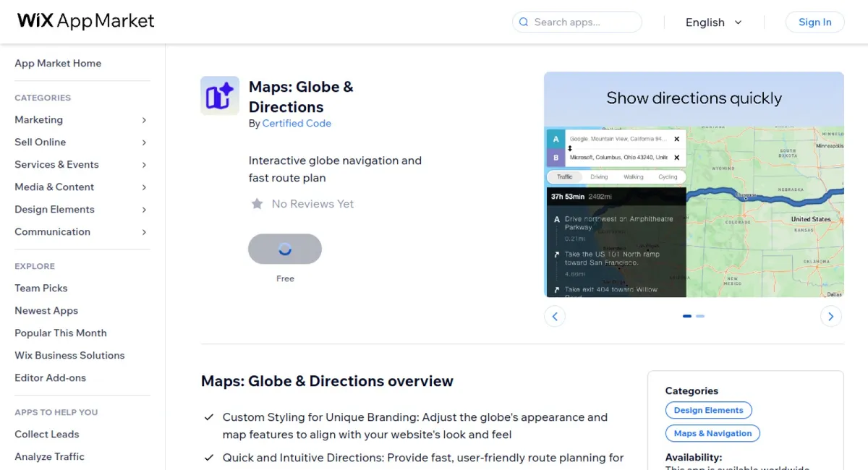Image resolution: width=868 pixels, height=470 pixels.
Task: Expand the Marketing category
Action: pos(144,120)
